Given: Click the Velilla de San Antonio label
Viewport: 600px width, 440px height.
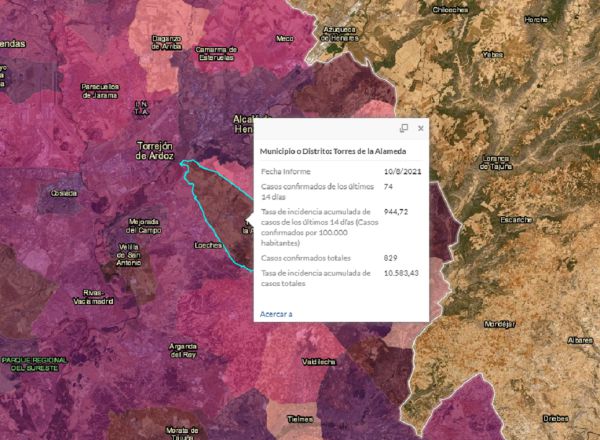Looking at the screenshot, I should pos(129,255).
